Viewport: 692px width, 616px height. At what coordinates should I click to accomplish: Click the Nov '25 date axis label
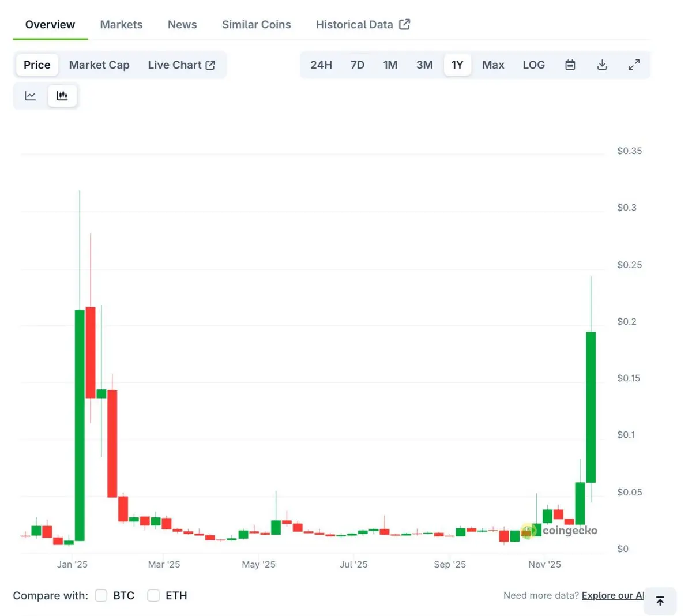(544, 564)
